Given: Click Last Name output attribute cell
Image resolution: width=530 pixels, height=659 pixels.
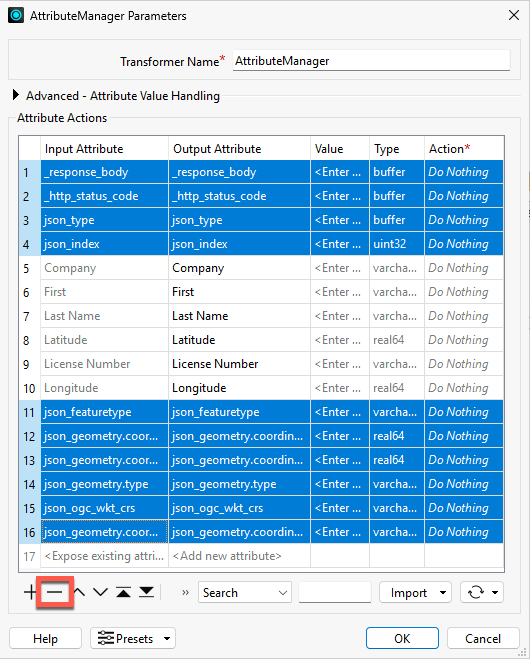Looking at the screenshot, I should click(239, 316).
